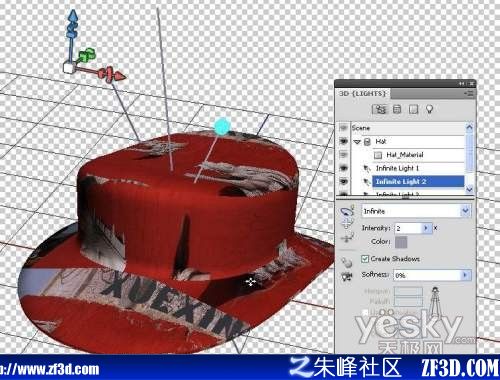Open the Intensity value arrow popup

click(426, 228)
